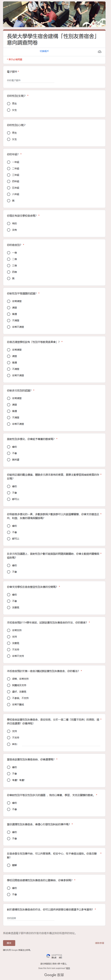Choose 三年級 in the 你的年級 question

point(9,175)
